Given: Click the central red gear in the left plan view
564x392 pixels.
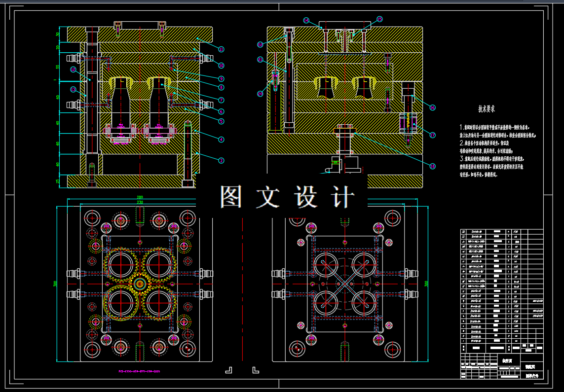Looking at the screenshot, I should [140, 284].
